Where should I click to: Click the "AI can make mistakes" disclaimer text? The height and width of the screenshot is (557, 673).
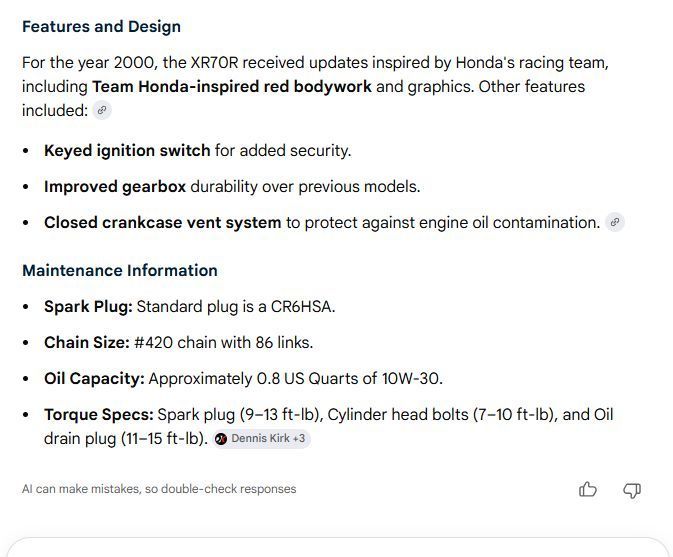[x=159, y=489]
